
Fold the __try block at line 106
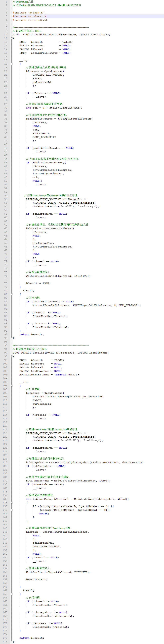click(11, 386)
